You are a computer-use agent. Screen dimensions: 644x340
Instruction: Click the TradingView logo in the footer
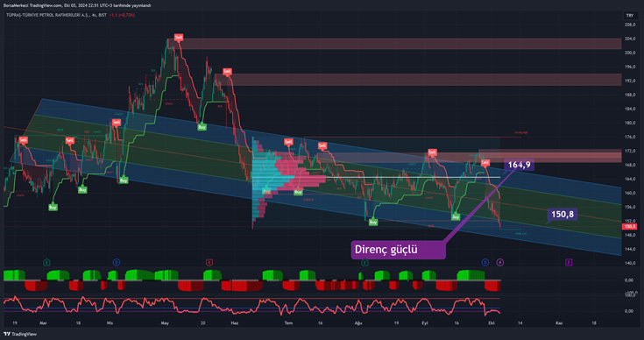(19, 334)
